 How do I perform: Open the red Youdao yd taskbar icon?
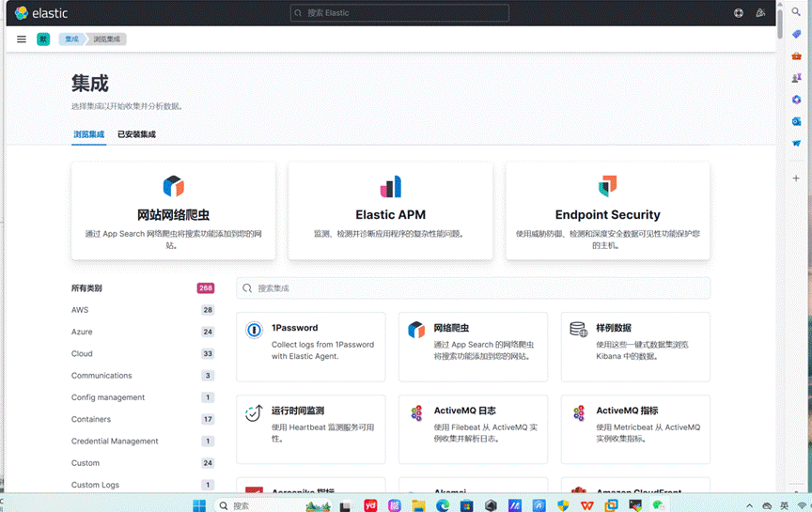tap(370, 505)
